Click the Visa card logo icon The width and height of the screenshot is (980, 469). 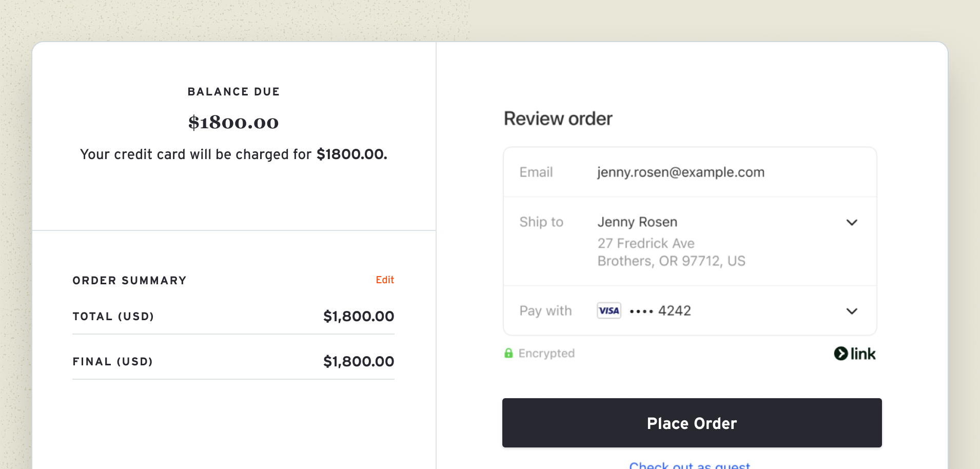click(x=609, y=310)
